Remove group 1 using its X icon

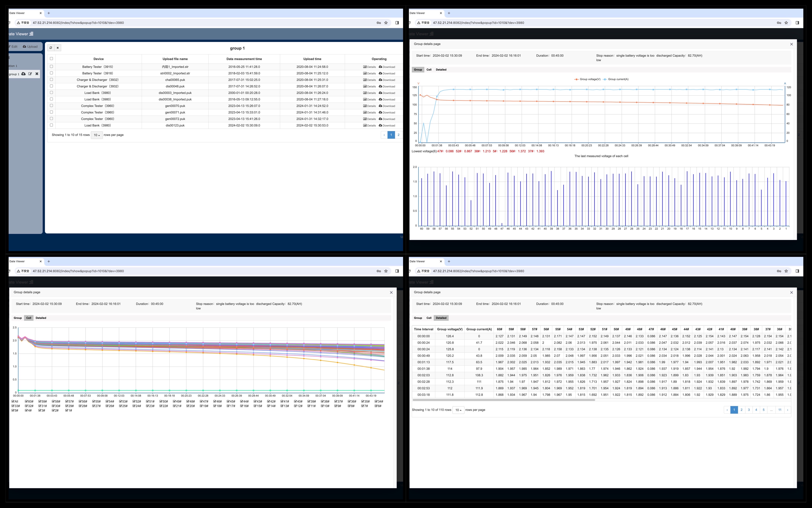tap(37, 74)
